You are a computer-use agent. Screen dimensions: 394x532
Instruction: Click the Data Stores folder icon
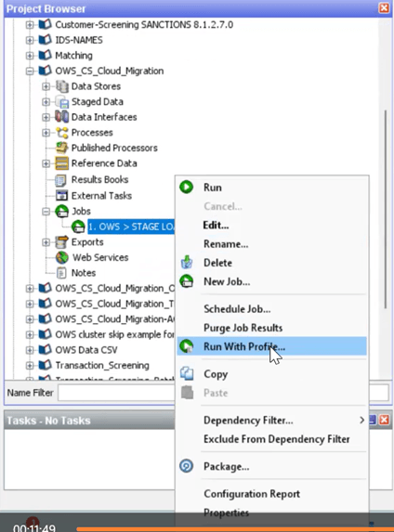(x=62, y=86)
